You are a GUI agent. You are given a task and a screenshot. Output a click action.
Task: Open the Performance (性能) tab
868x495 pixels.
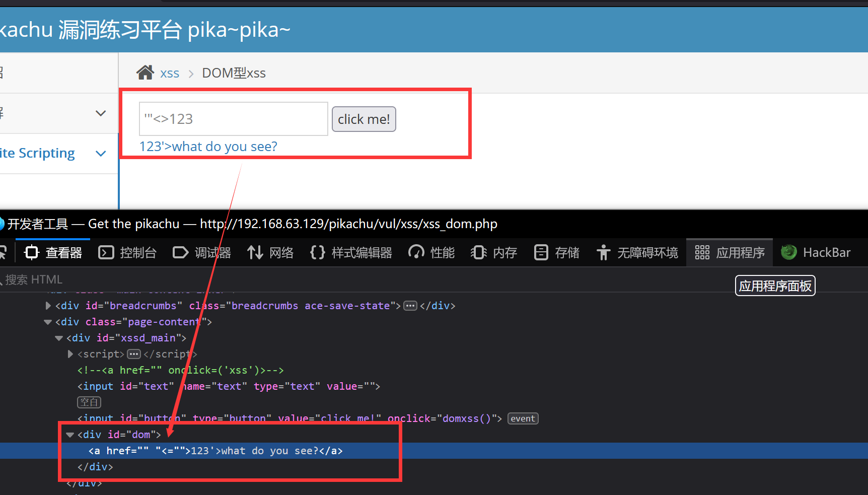[431, 252]
